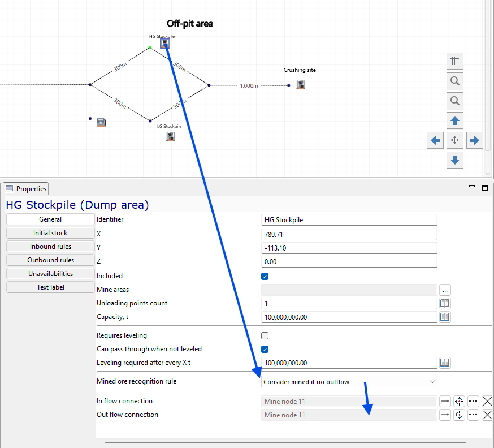This screenshot has width=494, height=448.
Task: Click the In flow connection field
Action: click(x=349, y=402)
